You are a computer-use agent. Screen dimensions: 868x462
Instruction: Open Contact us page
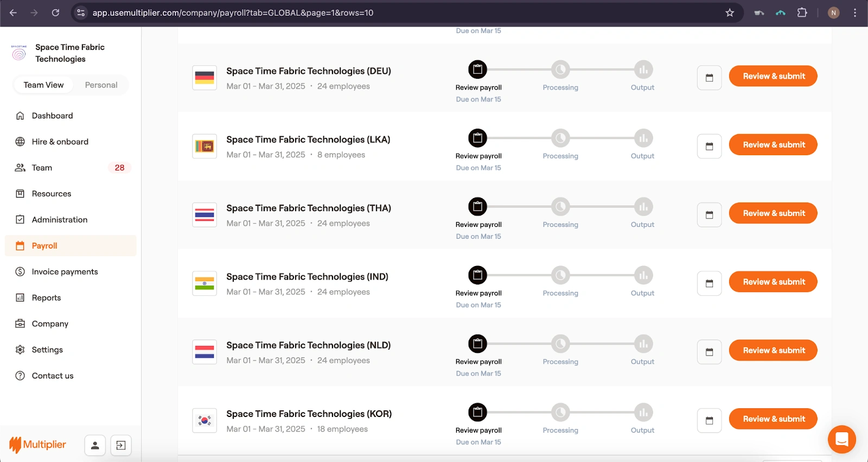(x=71, y=376)
